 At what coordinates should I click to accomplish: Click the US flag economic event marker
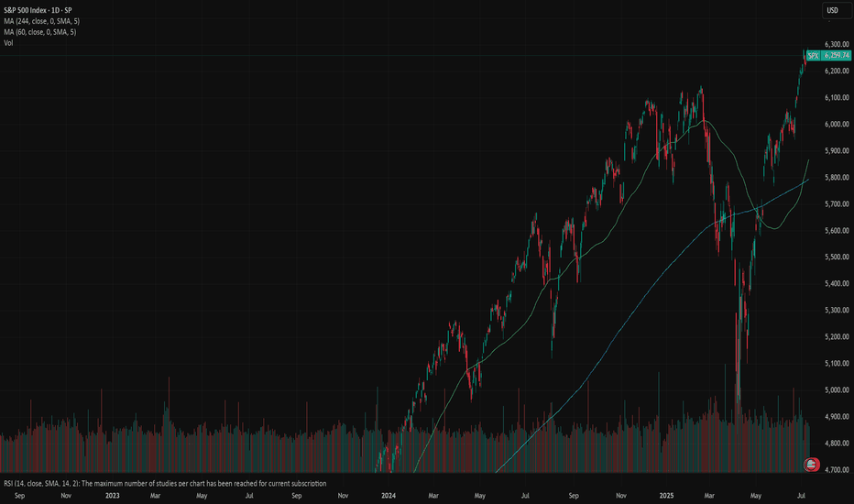coord(811,465)
